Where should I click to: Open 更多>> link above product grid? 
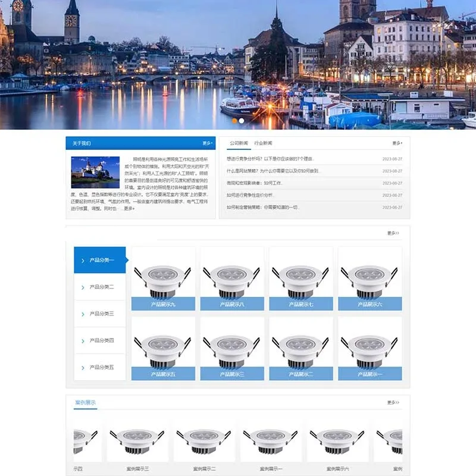(x=393, y=233)
